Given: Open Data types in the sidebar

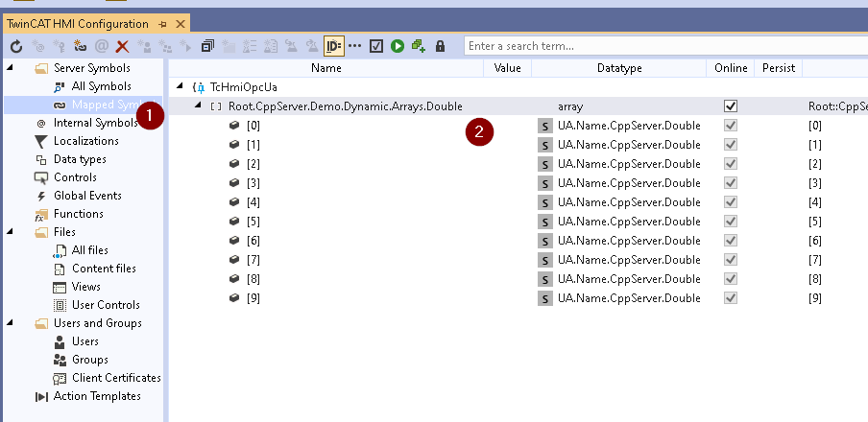Looking at the screenshot, I should pyautogui.click(x=80, y=159).
